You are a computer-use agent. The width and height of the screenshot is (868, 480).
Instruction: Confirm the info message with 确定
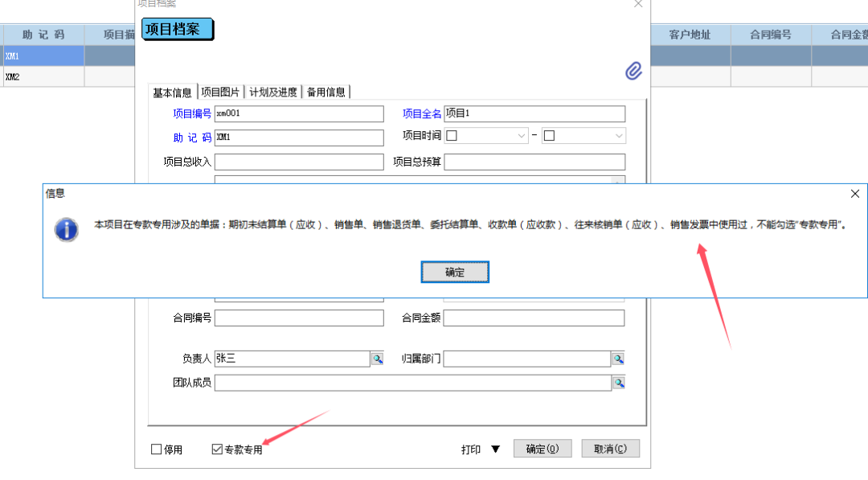(455, 272)
